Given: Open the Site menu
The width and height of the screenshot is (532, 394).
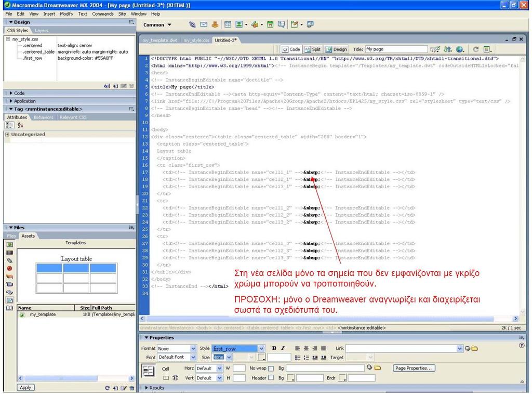Looking at the screenshot, I should click(122, 14).
